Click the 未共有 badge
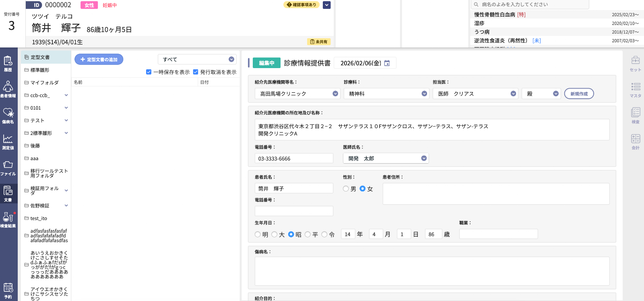The image size is (644, 301). [319, 42]
